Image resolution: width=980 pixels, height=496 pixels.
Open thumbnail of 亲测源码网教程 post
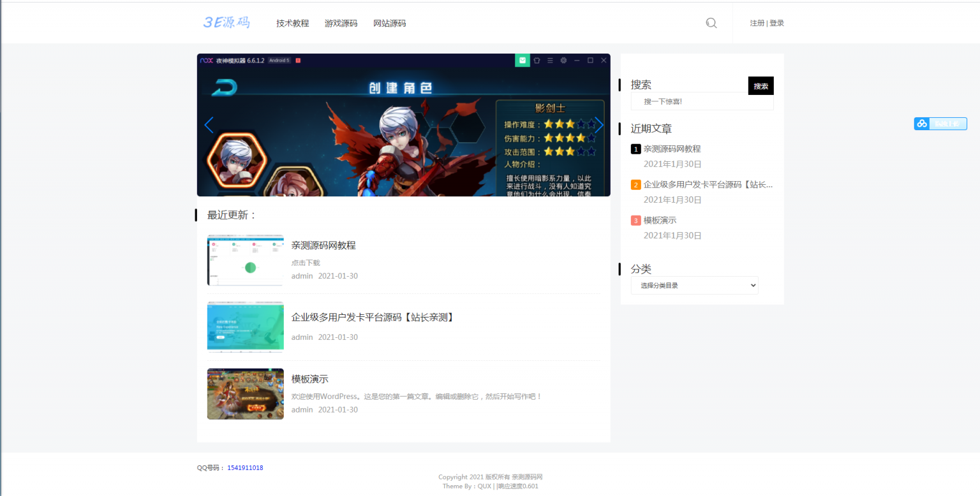tap(246, 260)
